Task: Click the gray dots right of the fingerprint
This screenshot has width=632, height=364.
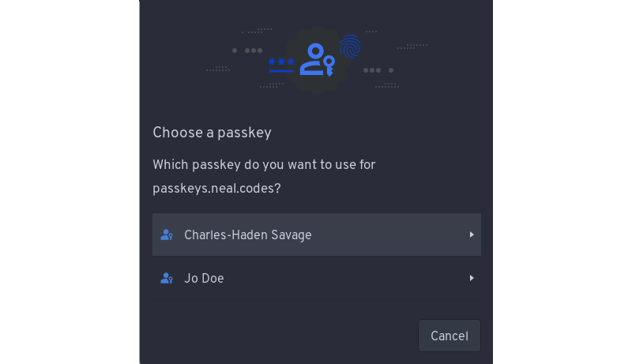Action: click(x=378, y=70)
